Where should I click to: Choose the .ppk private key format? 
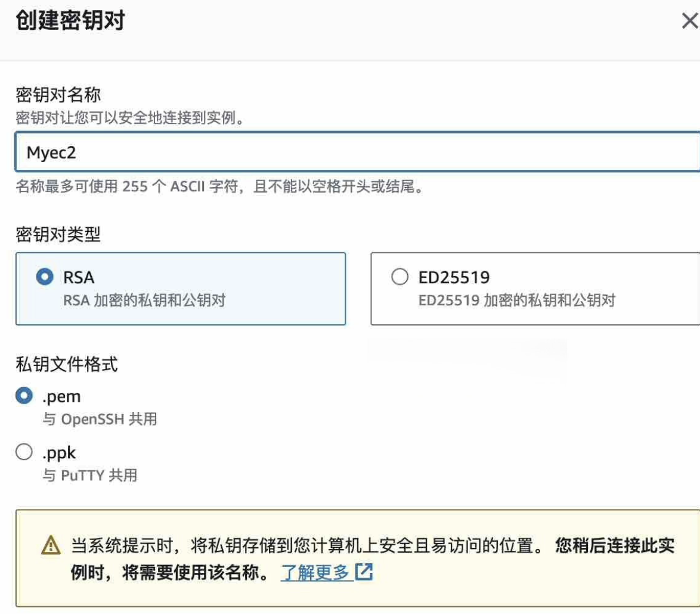pyautogui.click(x=24, y=452)
